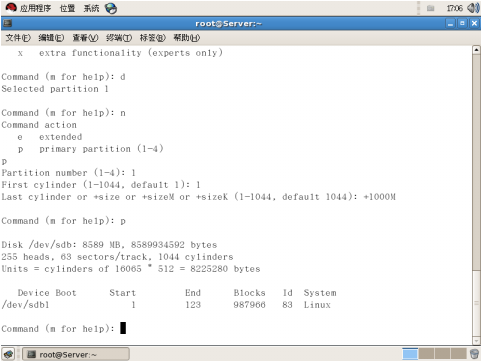Click the 'primary partition (1-4)' option text
Screen dimensions: 482x362
101,149
